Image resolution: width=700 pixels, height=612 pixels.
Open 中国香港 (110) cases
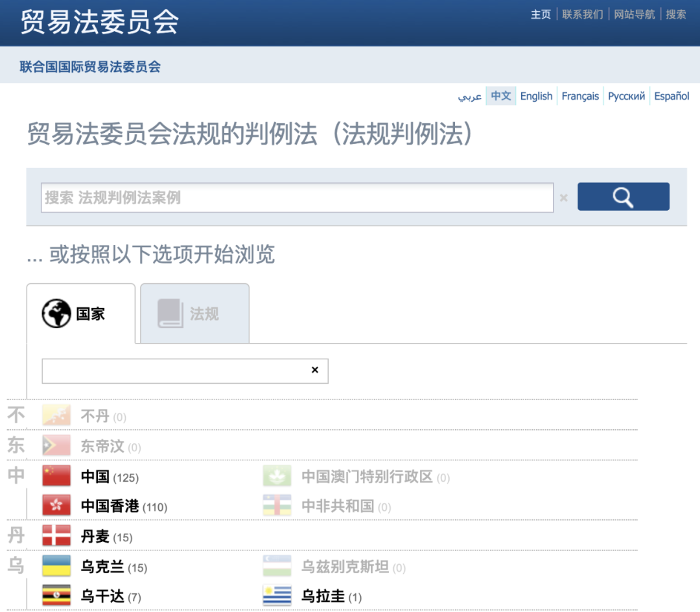point(124,506)
